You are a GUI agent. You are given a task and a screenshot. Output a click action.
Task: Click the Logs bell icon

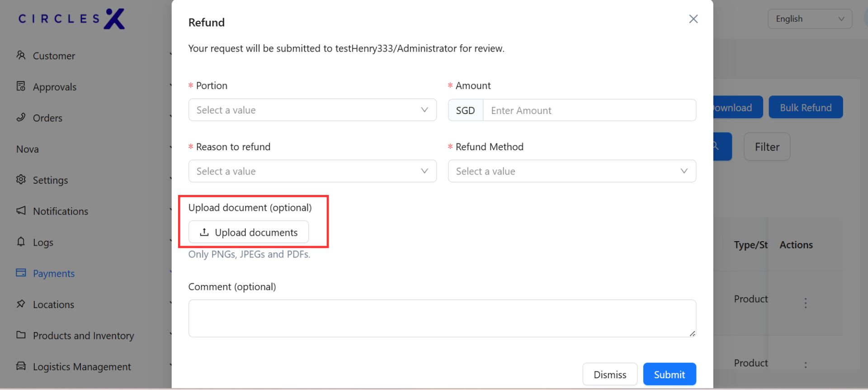tap(21, 242)
